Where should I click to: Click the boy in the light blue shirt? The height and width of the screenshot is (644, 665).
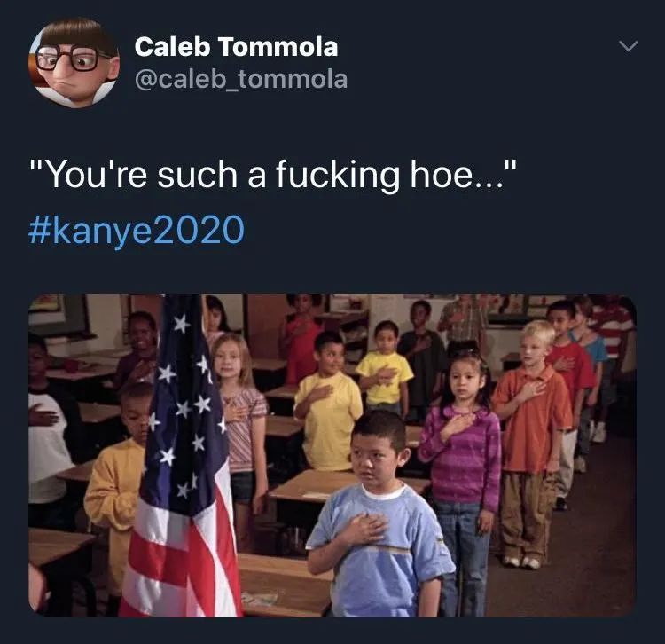tap(379, 515)
